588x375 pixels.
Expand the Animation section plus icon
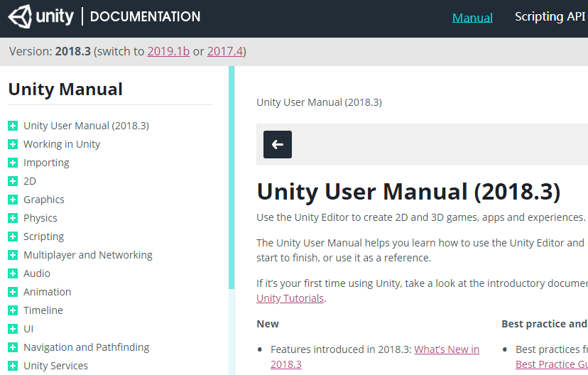coord(13,292)
